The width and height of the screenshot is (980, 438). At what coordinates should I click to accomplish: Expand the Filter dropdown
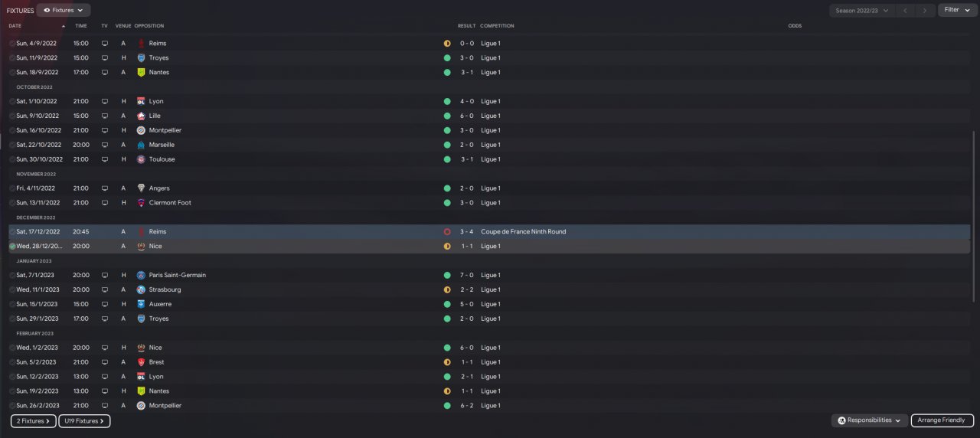955,10
